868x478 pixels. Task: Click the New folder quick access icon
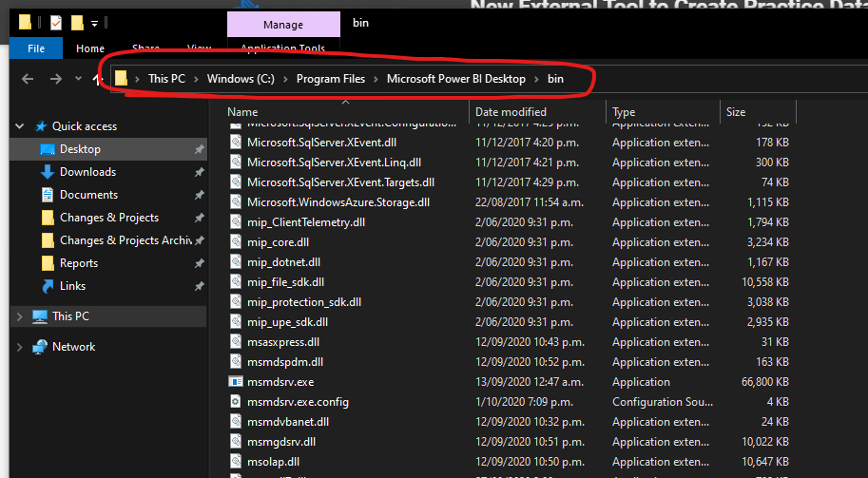click(x=77, y=23)
